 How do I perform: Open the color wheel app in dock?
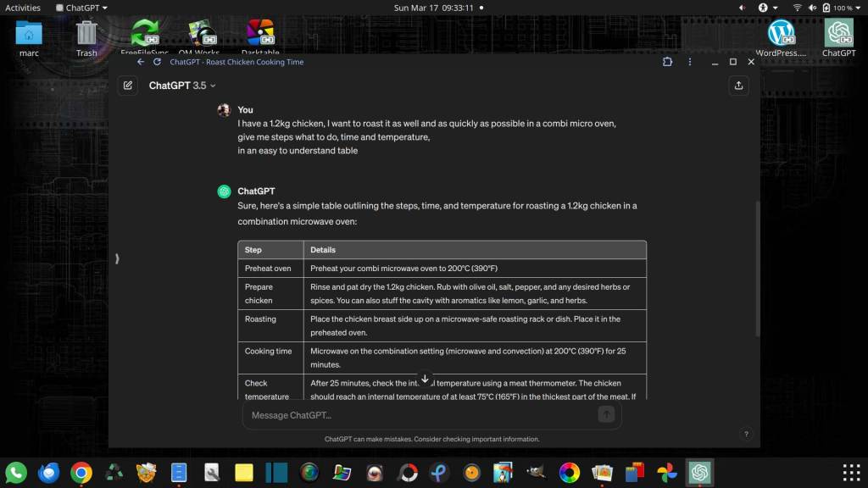tap(569, 473)
